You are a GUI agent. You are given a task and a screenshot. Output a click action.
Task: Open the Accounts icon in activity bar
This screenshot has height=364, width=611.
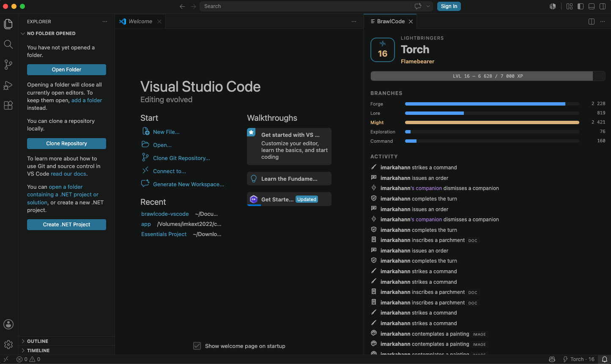tap(8, 324)
